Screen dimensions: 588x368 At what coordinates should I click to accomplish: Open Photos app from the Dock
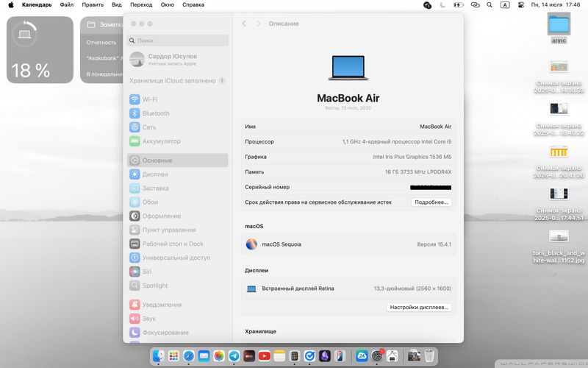pos(219,355)
